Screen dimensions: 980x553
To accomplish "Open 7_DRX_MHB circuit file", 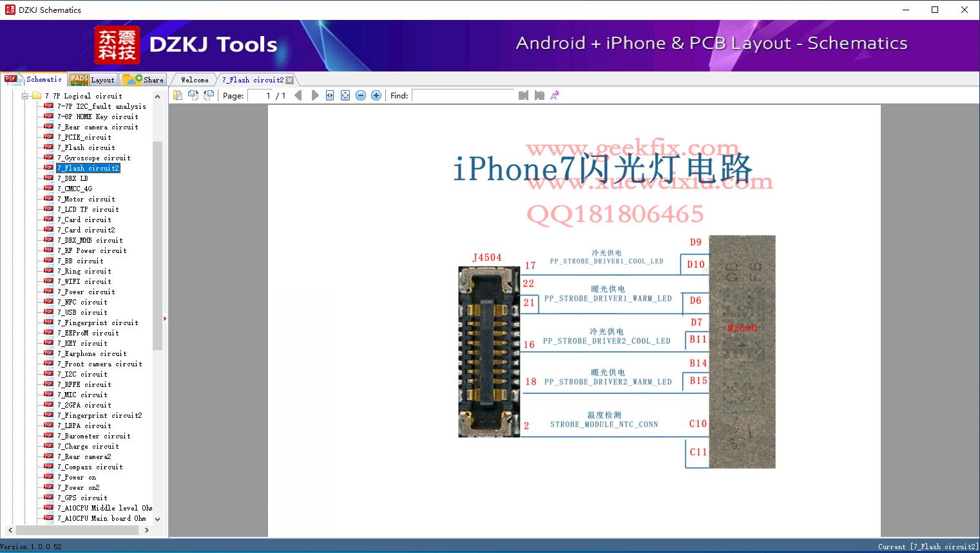I will click(90, 240).
